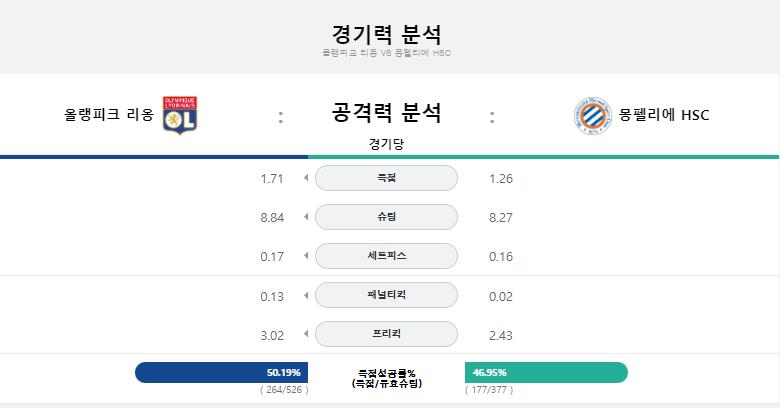Click the 올랭피크 리옹 team name

[x=109, y=114]
